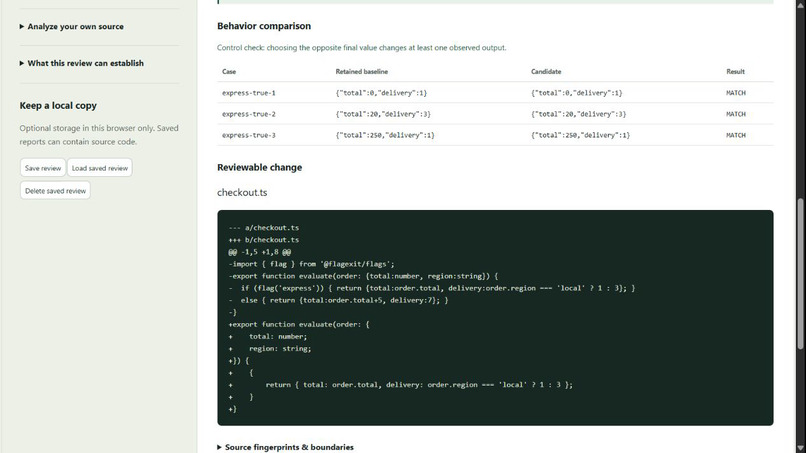Screen dimensions: 806x453
Task: Click the added return statement diff line
Action: pyautogui.click(x=400, y=385)
